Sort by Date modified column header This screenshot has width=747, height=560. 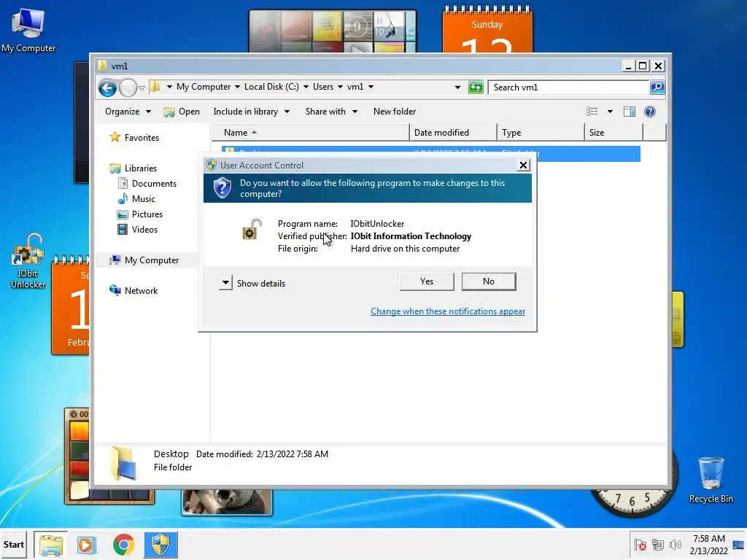452,133
